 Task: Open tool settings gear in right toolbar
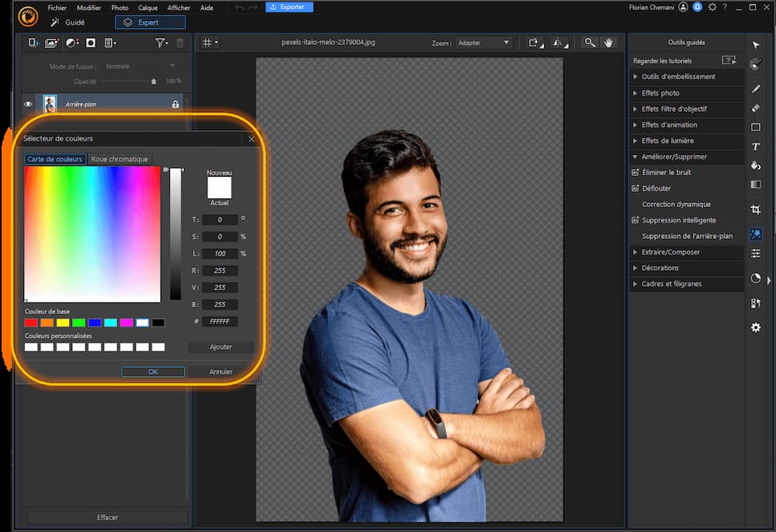point(756,327)
